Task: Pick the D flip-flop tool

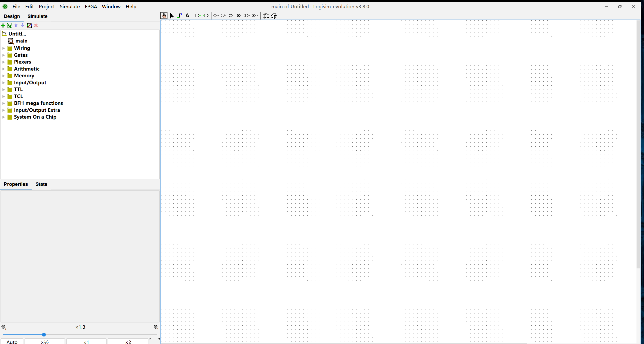Action: [266, 16]
